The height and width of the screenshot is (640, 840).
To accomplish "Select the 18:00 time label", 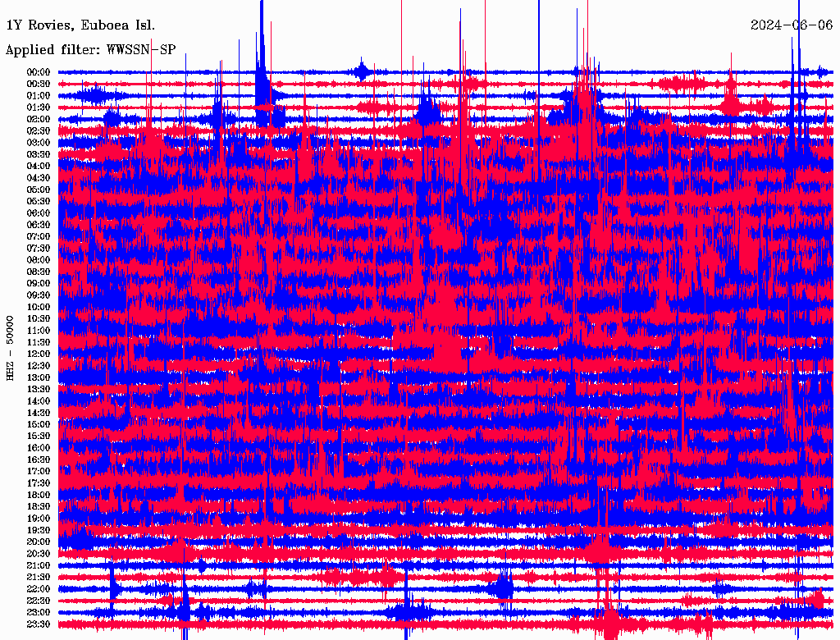I will pos(39,496).
